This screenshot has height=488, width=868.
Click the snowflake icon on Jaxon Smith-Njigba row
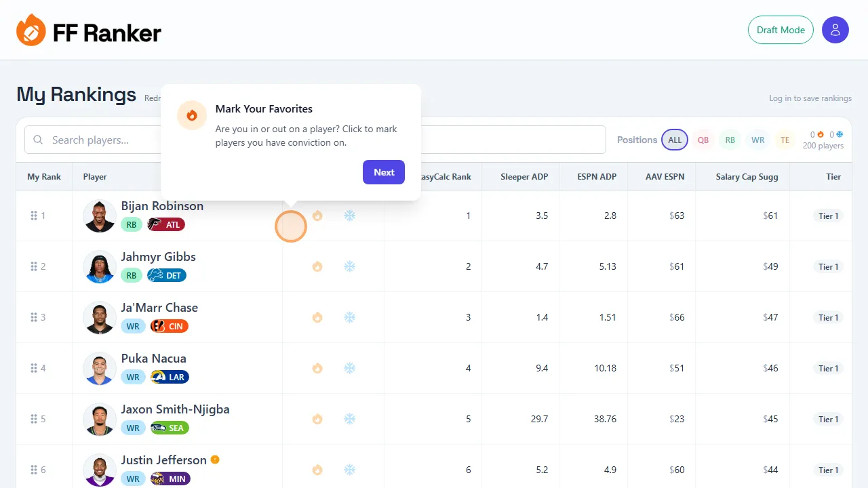click(350, 419)
